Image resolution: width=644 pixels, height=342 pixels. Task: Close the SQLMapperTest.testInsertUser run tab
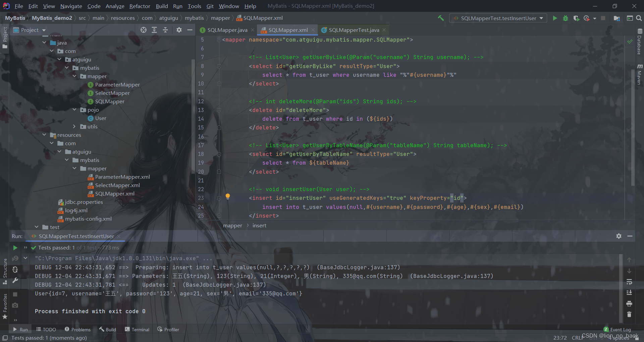pyautogui.click(x=119, y=236)
